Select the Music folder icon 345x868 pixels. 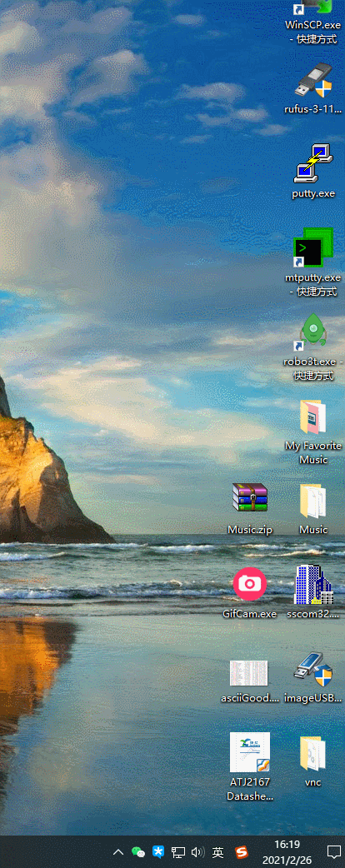point(313,501)
